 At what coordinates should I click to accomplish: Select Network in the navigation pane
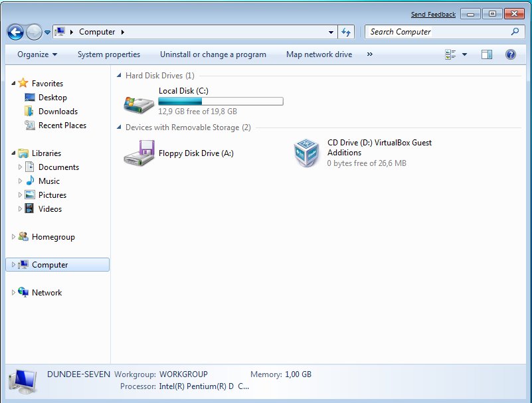click(46, 292)
